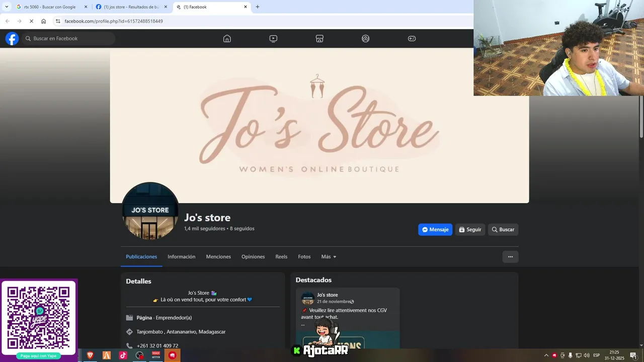Open the Facebook Home feed icon

227,39
